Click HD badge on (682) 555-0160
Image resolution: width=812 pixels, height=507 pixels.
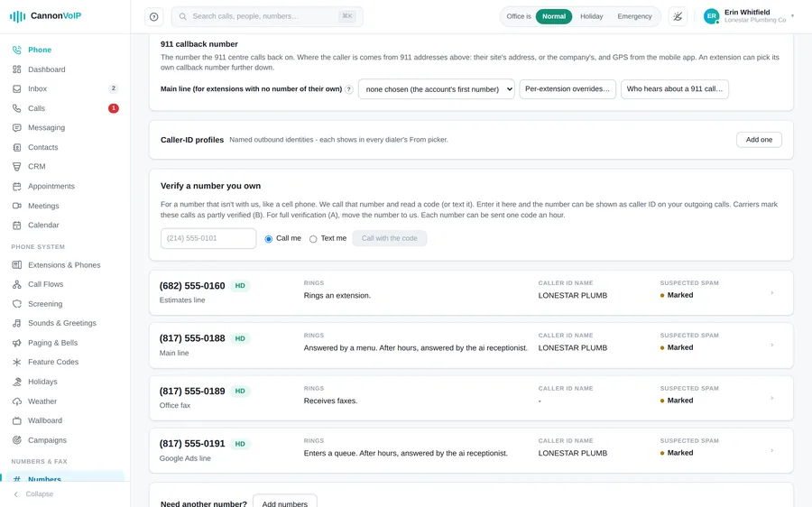click(240, 286)
